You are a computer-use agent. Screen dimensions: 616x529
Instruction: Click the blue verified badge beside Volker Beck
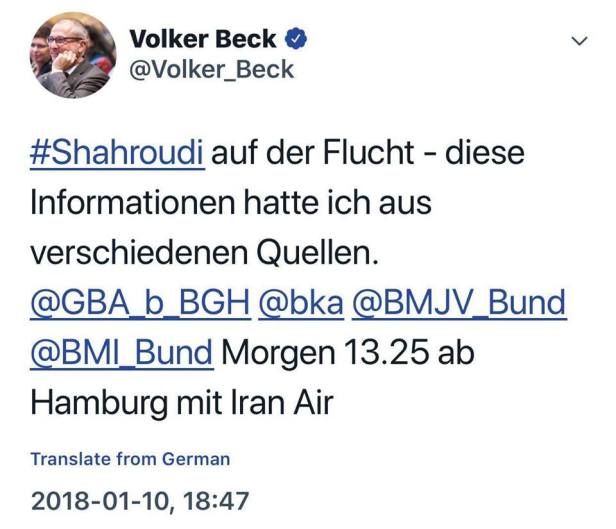tap(295, 39)
